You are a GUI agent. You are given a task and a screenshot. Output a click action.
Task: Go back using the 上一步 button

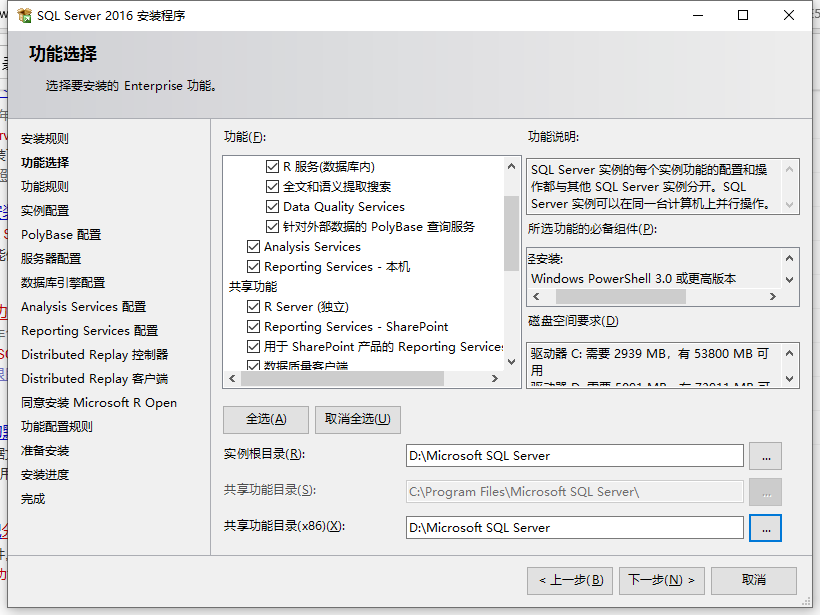[x=570, y=580]
